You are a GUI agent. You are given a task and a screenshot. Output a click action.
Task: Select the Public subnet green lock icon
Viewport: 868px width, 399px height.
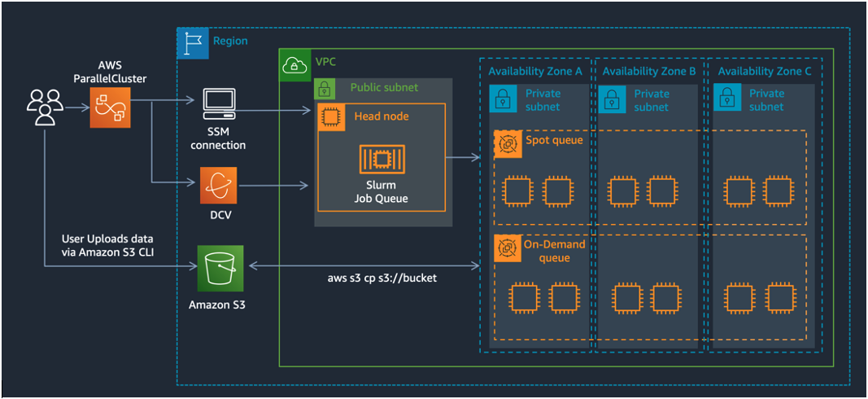[x=325, y=88]
